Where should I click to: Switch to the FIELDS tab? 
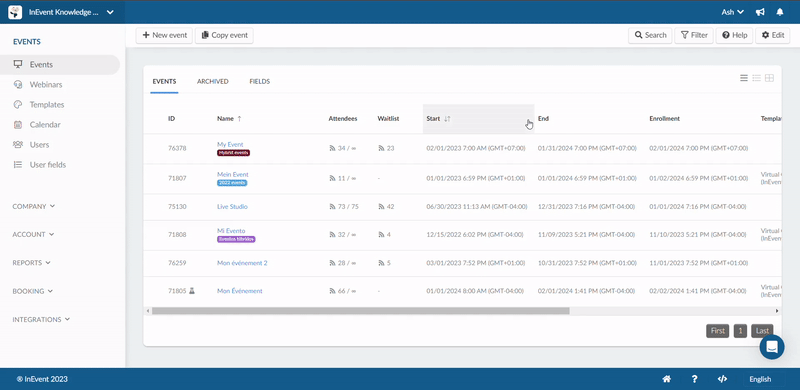pos(260,82)
